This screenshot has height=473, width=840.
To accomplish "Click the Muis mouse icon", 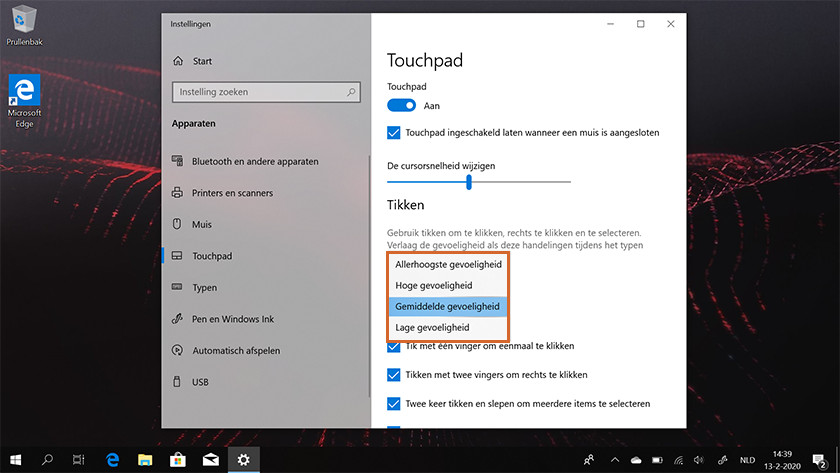I will point(177,224).
